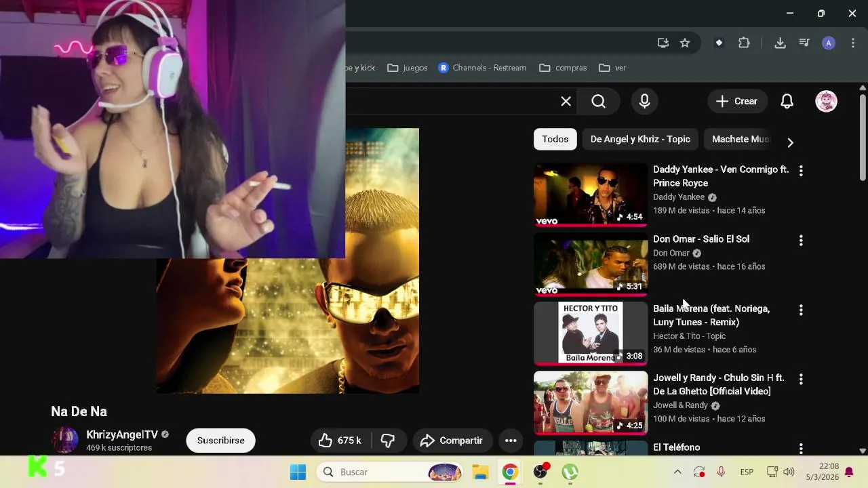Open the uTorrent taskbar icon

coord(570,472)
